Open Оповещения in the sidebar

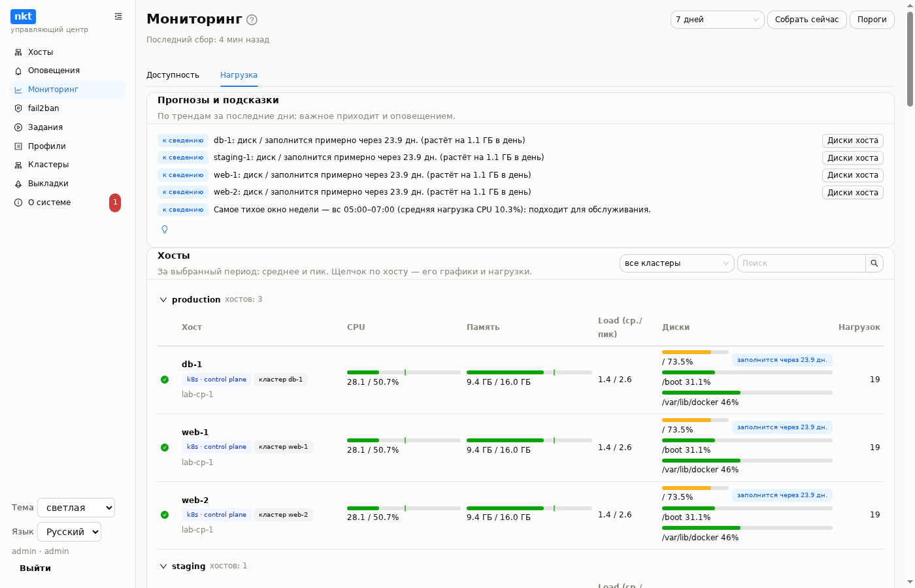click(67, 71)
